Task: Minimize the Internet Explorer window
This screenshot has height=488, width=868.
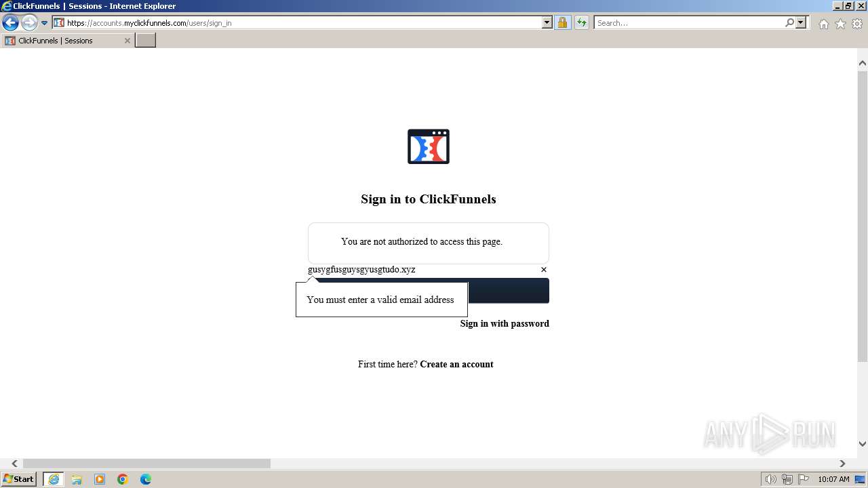Action: (837, 6)
